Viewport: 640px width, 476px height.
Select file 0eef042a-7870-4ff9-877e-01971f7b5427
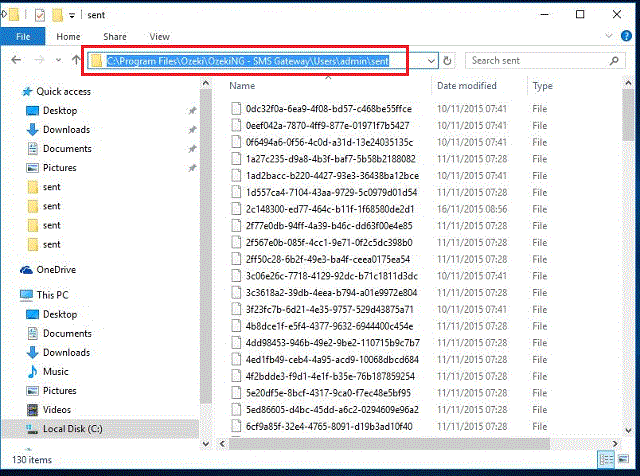click(327, 126)
